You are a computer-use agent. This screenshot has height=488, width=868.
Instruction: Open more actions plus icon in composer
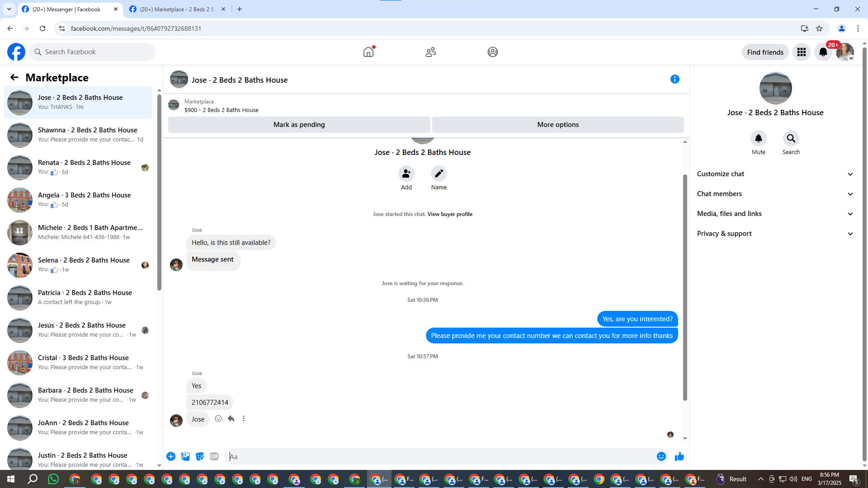[x=171, y=456]
